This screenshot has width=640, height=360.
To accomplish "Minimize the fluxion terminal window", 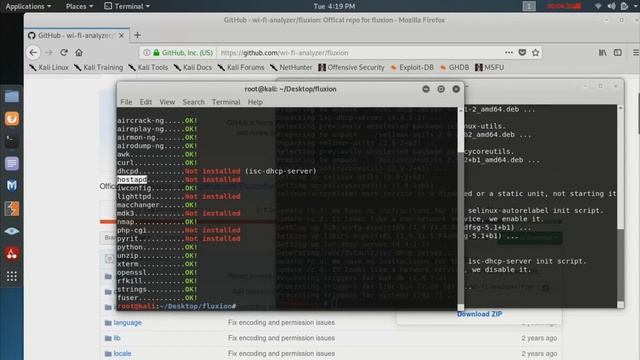I will click(426, 89).
